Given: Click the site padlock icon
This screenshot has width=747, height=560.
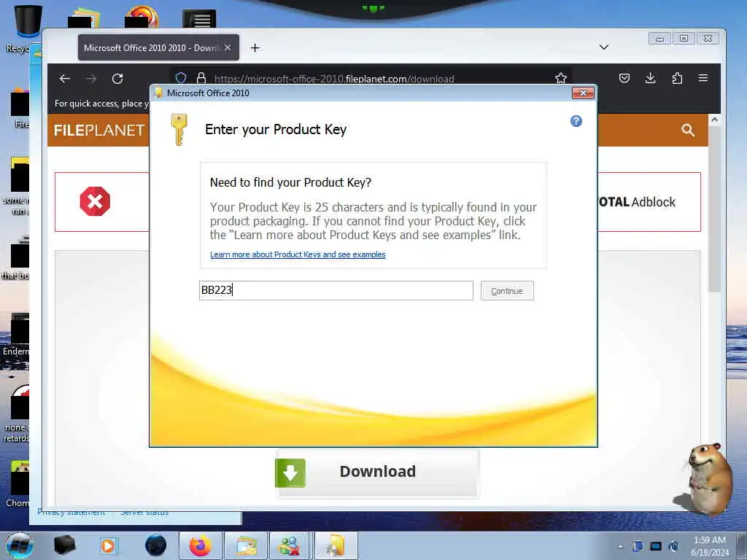Looking at the screenshot, I should [201, 78].
